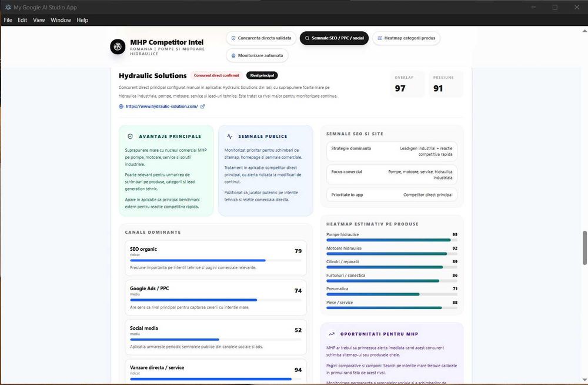Viewport: 588px width, 385px height.
Task: Click the Avantaje Principale heading
Action: pos(171,137)
